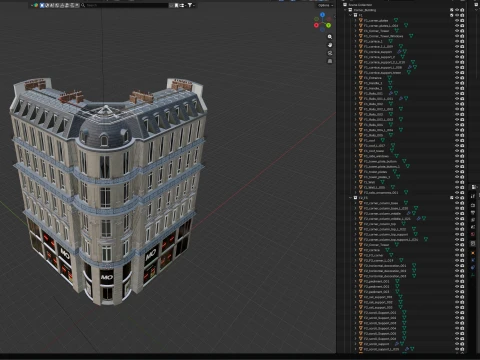The image size is (480, 360).
Task: Switch perspective/orthographic view icon in viewport
Action: pyautogui.click(x=330, y=61)
